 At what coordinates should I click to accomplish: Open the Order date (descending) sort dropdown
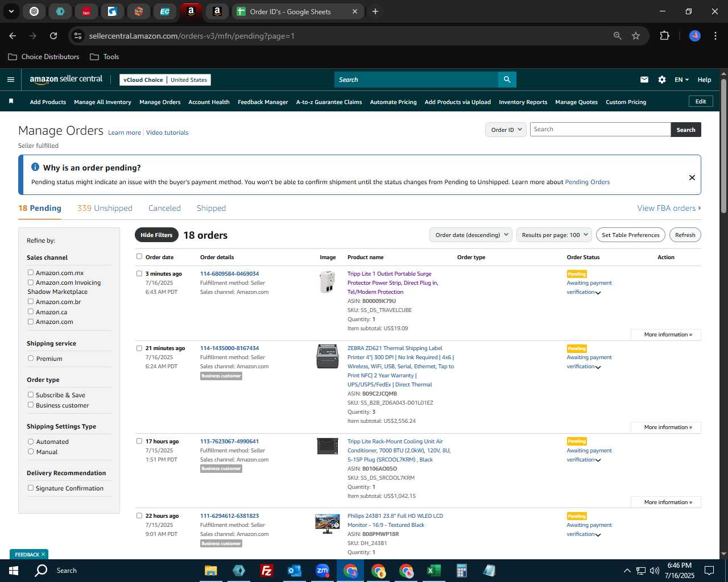[471, 235]
